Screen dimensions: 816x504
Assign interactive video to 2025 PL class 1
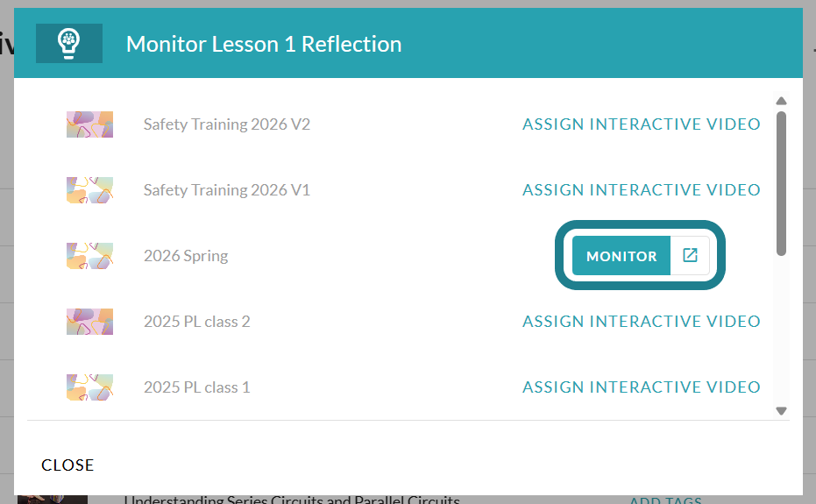pos(642,387)
